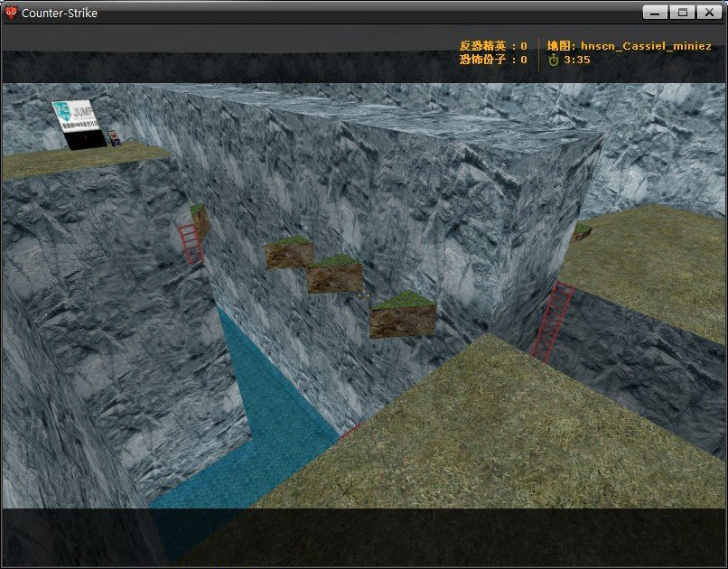This screenshot has height=569, width=728.
Task: Click the small grass block above the left ladder
Action: pyautogui.click(x=200, y=219)
